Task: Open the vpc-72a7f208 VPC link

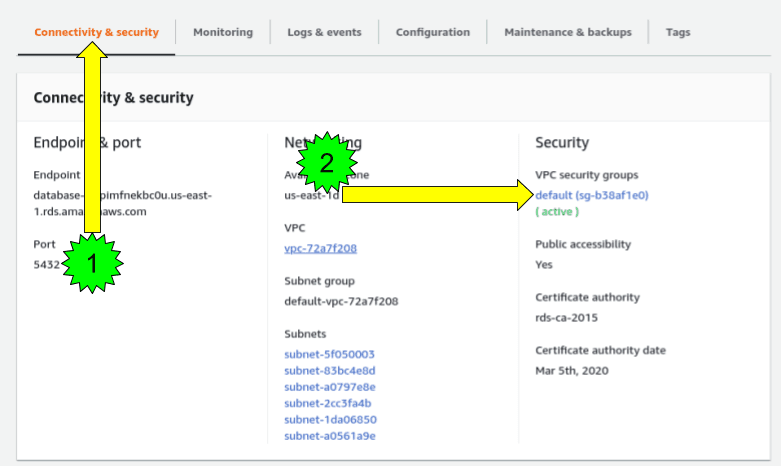Action: [x=320, y=248]
